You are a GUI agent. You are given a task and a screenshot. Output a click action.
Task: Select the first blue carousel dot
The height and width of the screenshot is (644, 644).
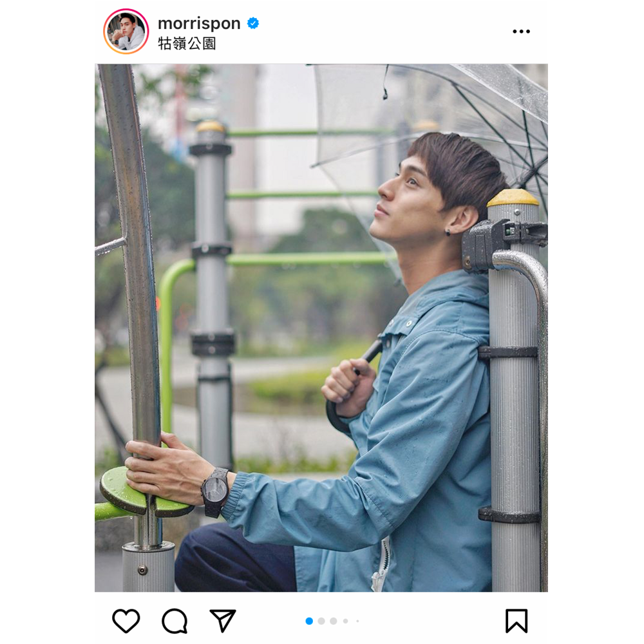[309, 621]
